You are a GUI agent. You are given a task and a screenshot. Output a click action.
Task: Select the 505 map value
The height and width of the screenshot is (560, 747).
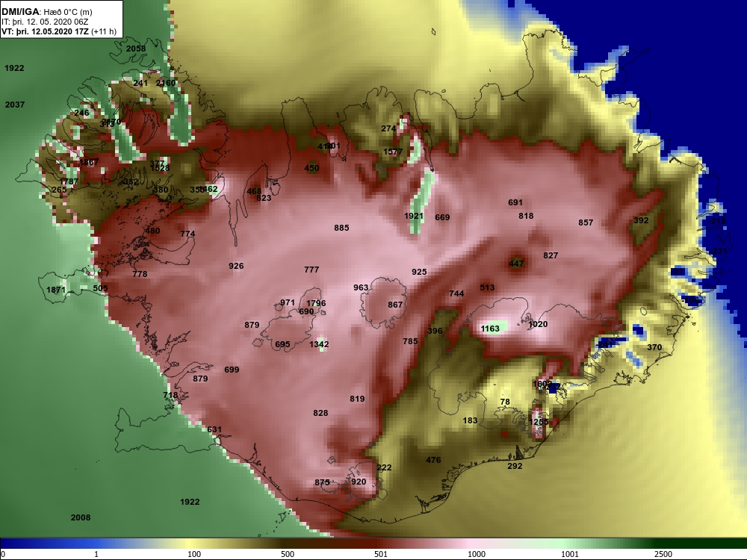pyautogui.click(x=101, y=288)
